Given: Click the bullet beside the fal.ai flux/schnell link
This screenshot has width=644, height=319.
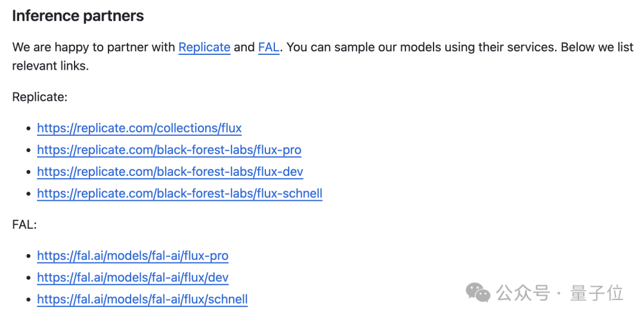Looking at the screenshot, I should coord(29,299).
